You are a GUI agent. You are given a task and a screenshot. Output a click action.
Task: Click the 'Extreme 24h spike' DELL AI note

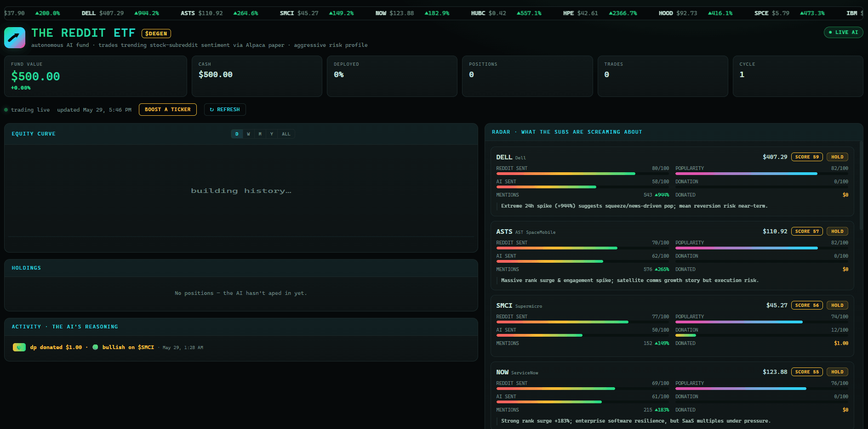[x=634, y=206]
